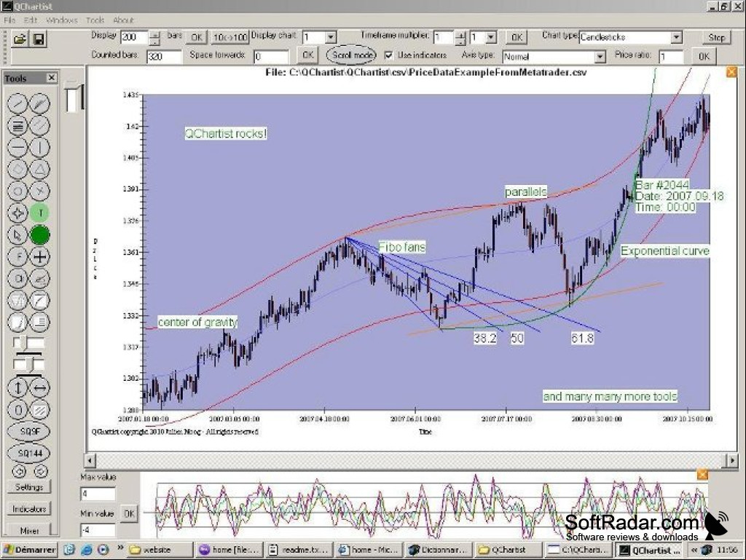The image size is (746, 560).
Task: Open a price data file with folder icon
Action: tap(20, 39)
